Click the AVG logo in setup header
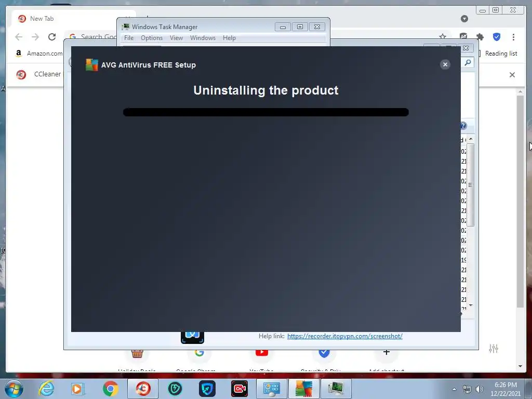Viewport: 532px width, 399px height. click(91, 65)
